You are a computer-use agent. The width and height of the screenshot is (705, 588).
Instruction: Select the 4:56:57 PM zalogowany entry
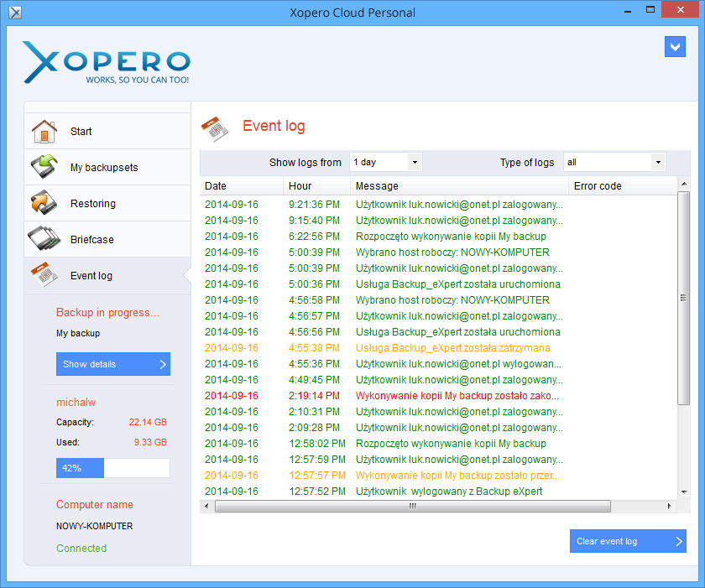click(x=438, y=316)
